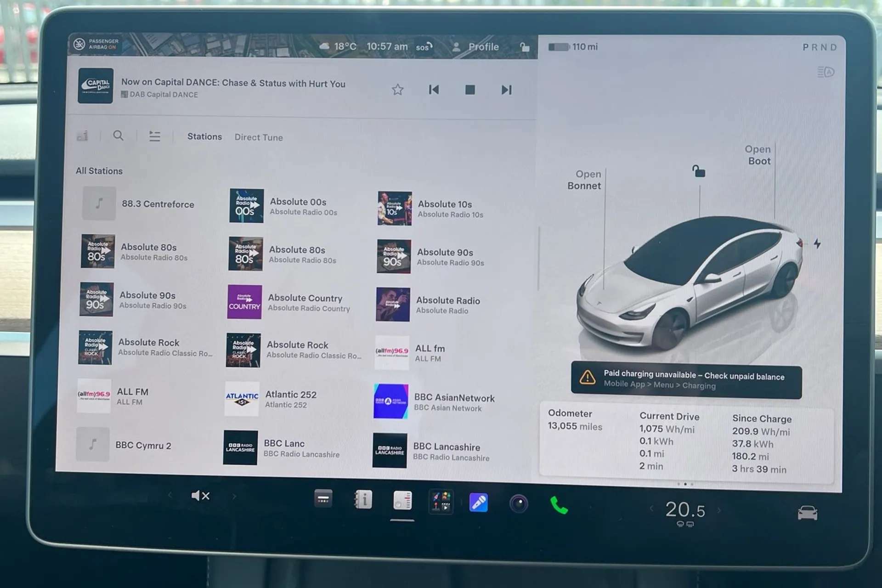The width and height of the screenshot is (882, 588).
Task: Tap the Since Charge stats column
Action: pyautogui.click(x=762, y=444)
